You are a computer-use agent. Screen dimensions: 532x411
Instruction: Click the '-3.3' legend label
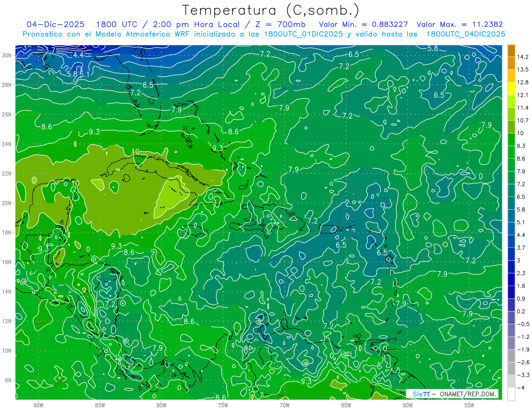[x=523, y=375]
